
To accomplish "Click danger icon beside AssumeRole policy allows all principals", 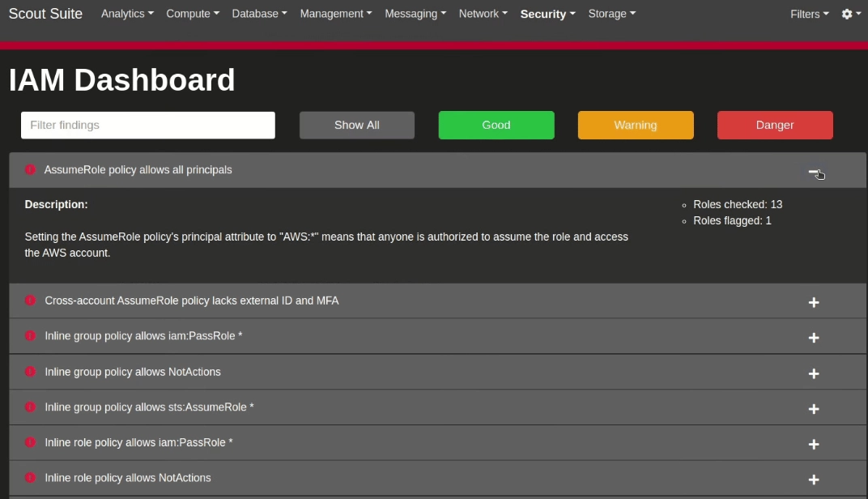I will coord(30,169).
